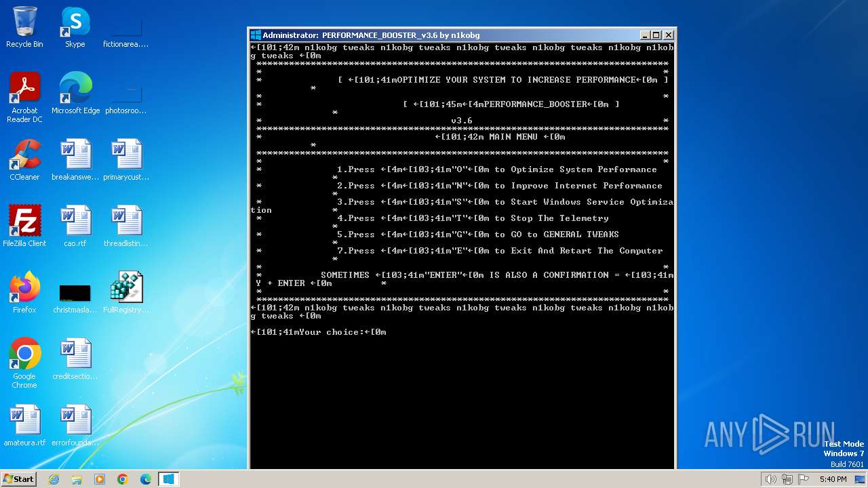Click 'Exit And Retart The Computer' line

click(x=500, y=251)
